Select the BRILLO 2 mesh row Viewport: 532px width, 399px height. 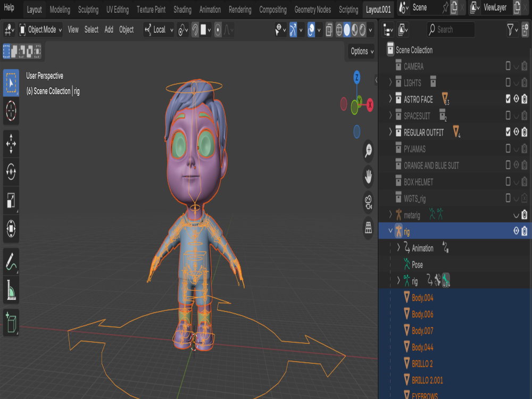coord(455,364)
